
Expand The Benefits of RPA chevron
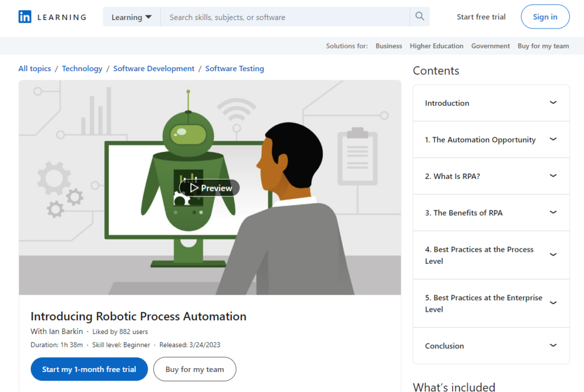553,212
